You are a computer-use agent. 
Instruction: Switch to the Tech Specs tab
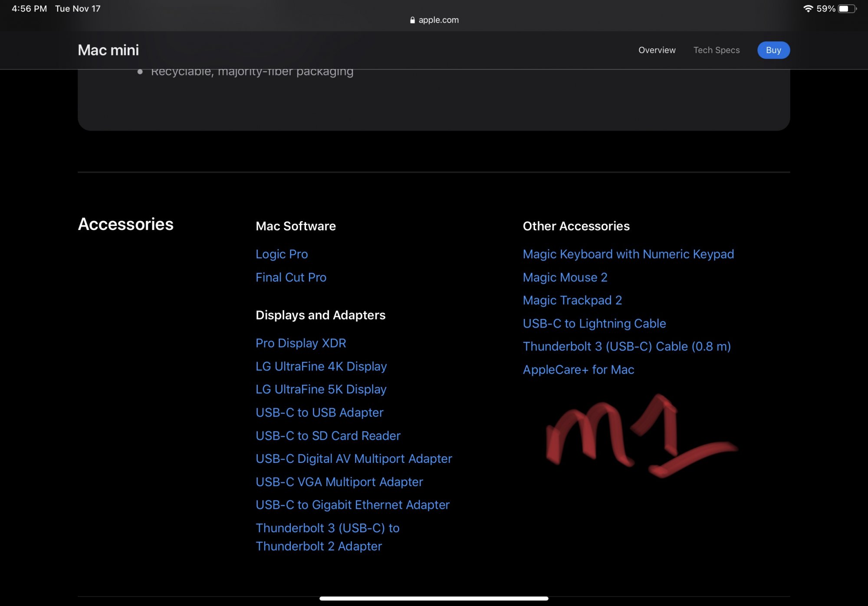716,50
